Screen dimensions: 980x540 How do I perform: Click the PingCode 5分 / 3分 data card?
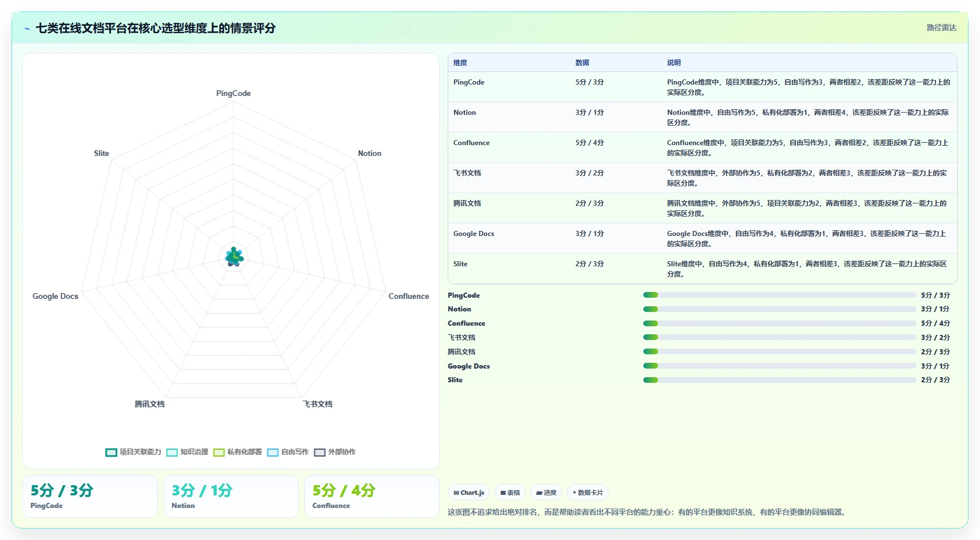(90, 496)
